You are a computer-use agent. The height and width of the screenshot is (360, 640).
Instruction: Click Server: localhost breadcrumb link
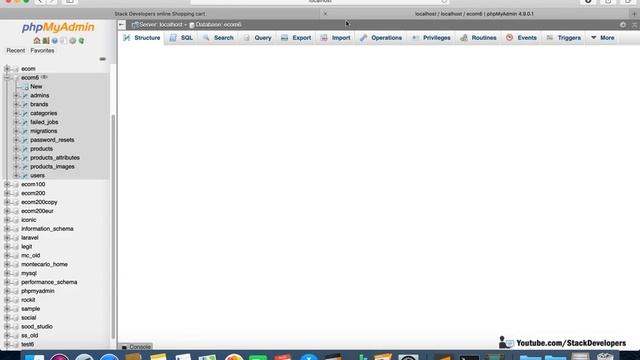click(161, 25)
